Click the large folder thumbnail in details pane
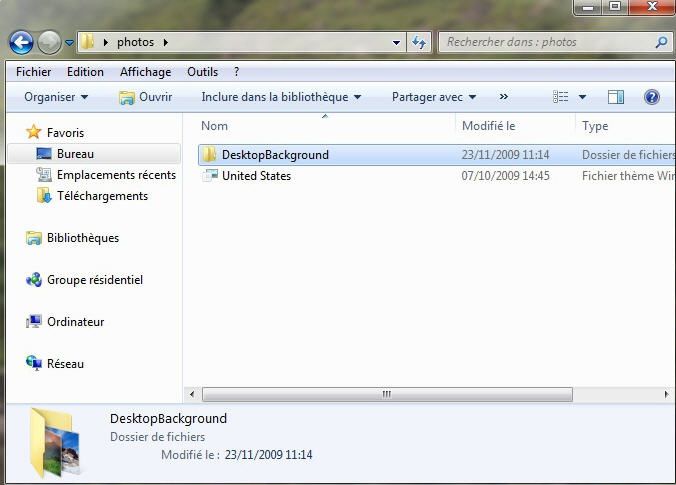Viewport: 676px width, 485px height. (x=55, y=443)
